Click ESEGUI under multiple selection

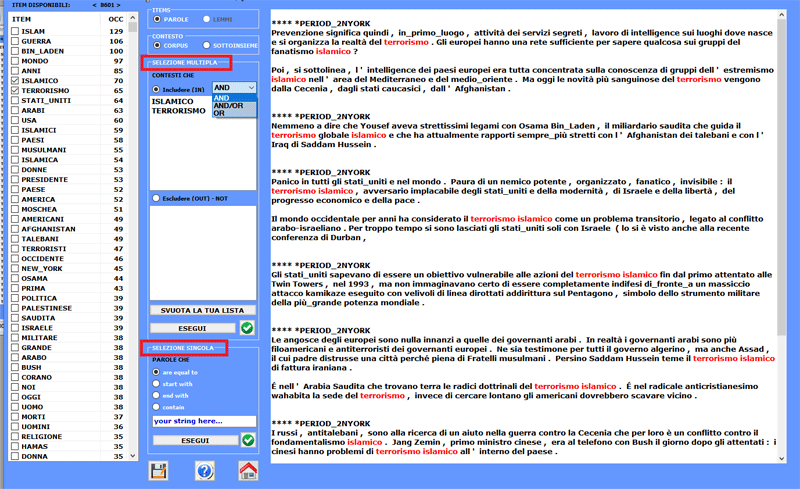tap(193, 328)
